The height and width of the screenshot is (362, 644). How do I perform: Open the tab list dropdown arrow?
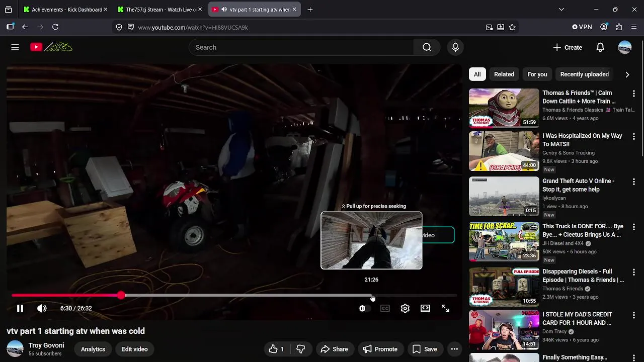561,10
